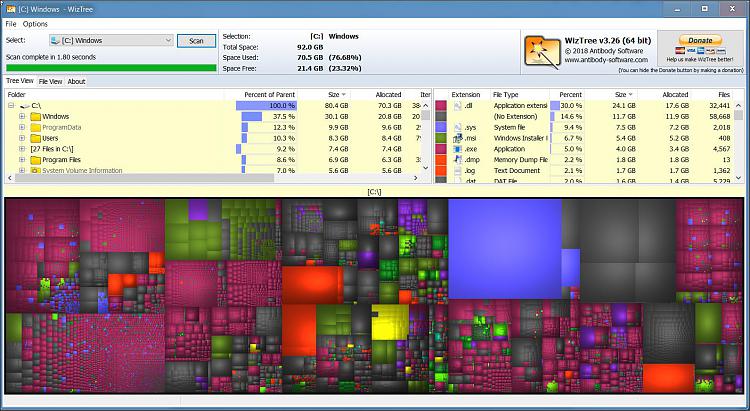Click the drive icon in Select combo box
The image size is (750, 411).
[x=55, y=41]
